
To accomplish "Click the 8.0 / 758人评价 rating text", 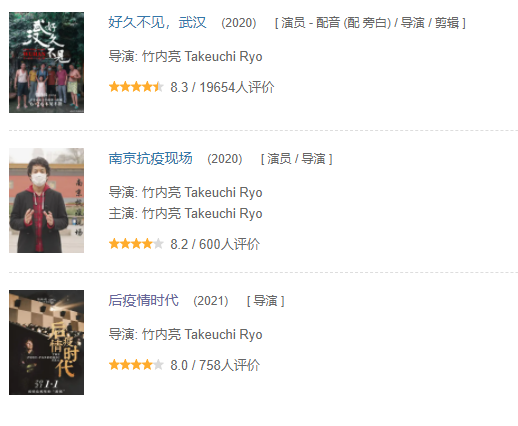I will [215, 365].
